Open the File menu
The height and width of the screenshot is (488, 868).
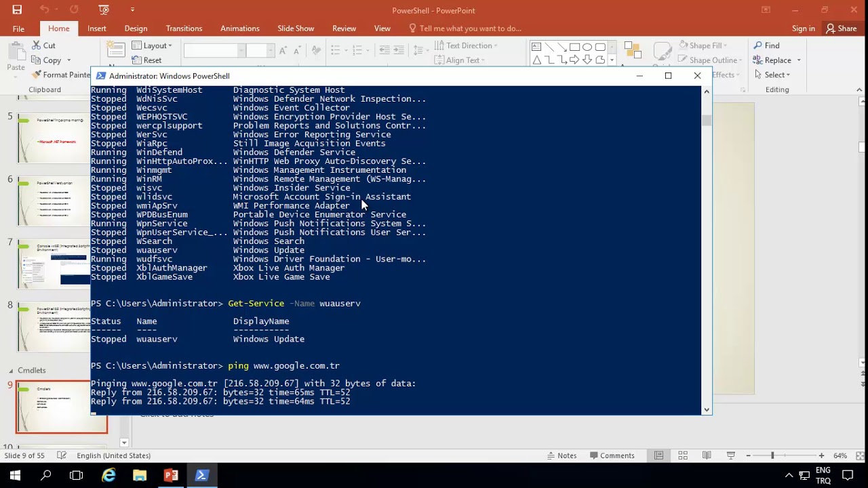pos(18,28)
